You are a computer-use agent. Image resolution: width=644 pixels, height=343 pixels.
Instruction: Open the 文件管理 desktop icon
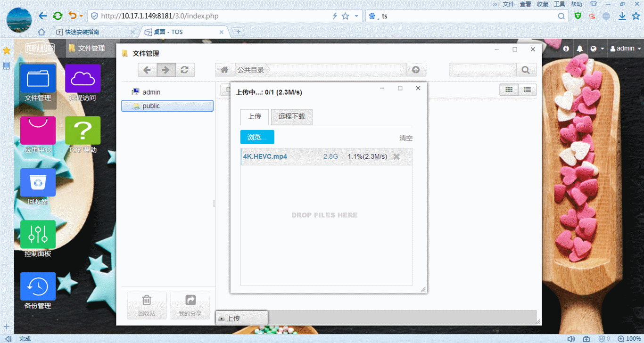pos(38,78)
